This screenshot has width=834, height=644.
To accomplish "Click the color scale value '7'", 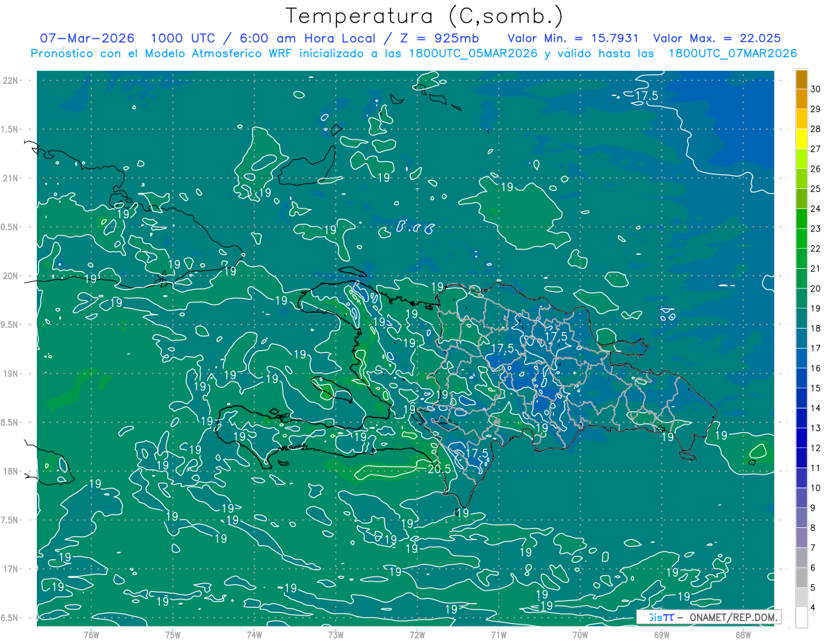I will click(814, 547).
